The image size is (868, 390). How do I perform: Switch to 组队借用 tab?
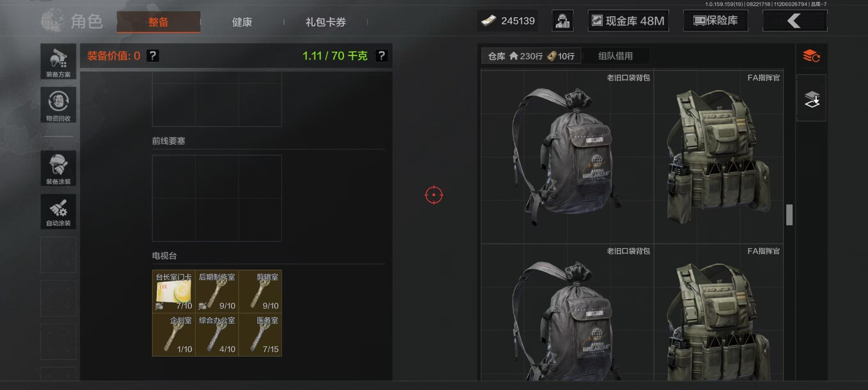click(x=615, y=56)
